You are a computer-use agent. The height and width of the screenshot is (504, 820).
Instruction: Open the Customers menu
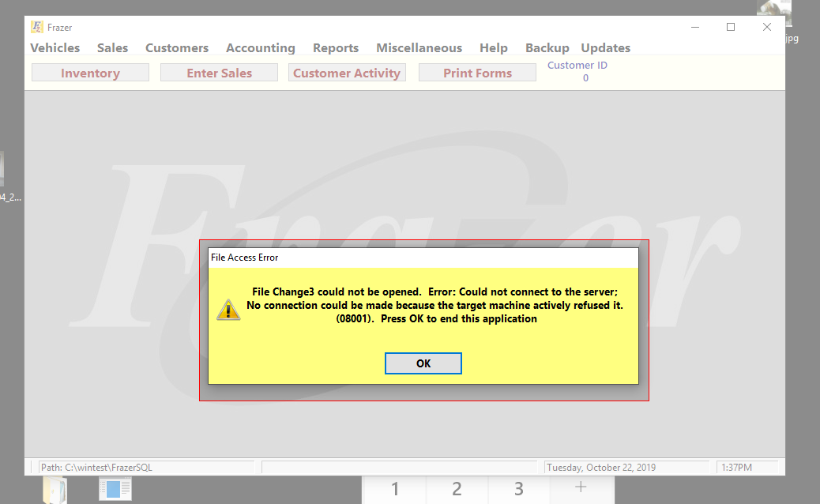tap(177, 47)
